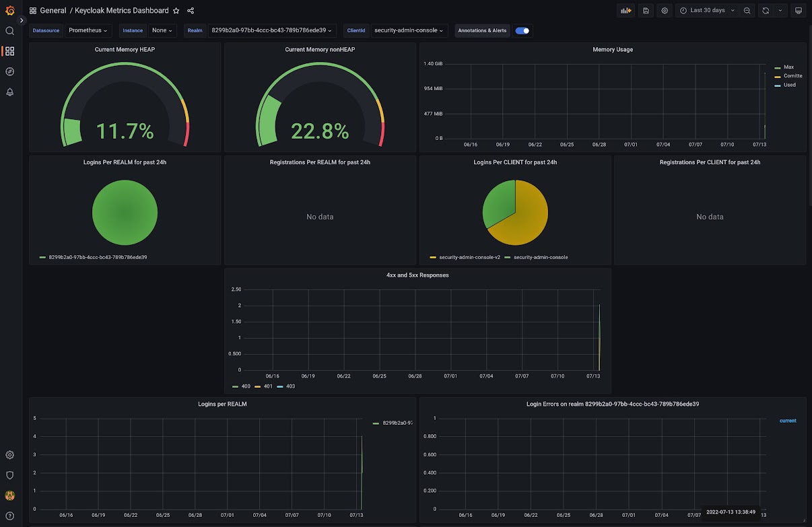Click the Keycloak Metrics Dashboard title
Screen dimensions: 812x527
(x=122, y=11)
